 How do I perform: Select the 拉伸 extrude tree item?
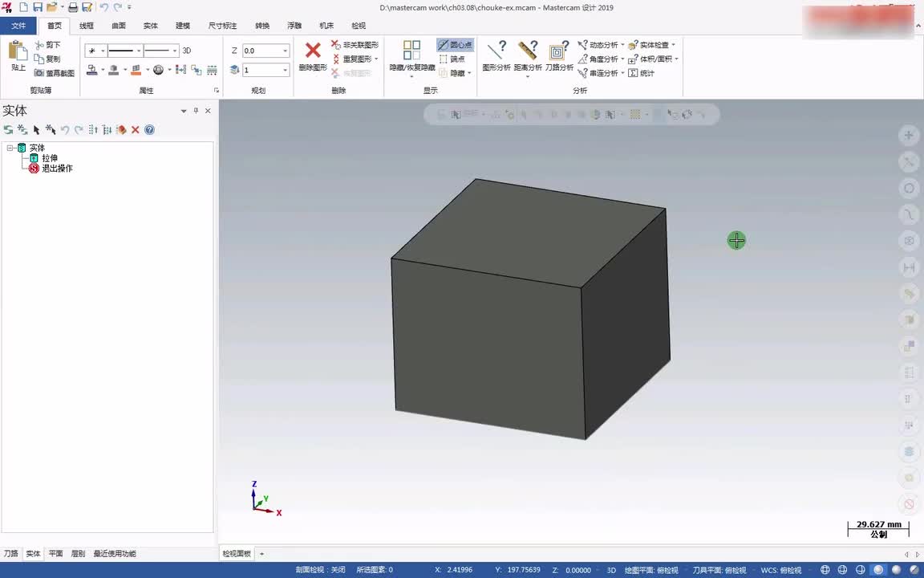(50, 158)
